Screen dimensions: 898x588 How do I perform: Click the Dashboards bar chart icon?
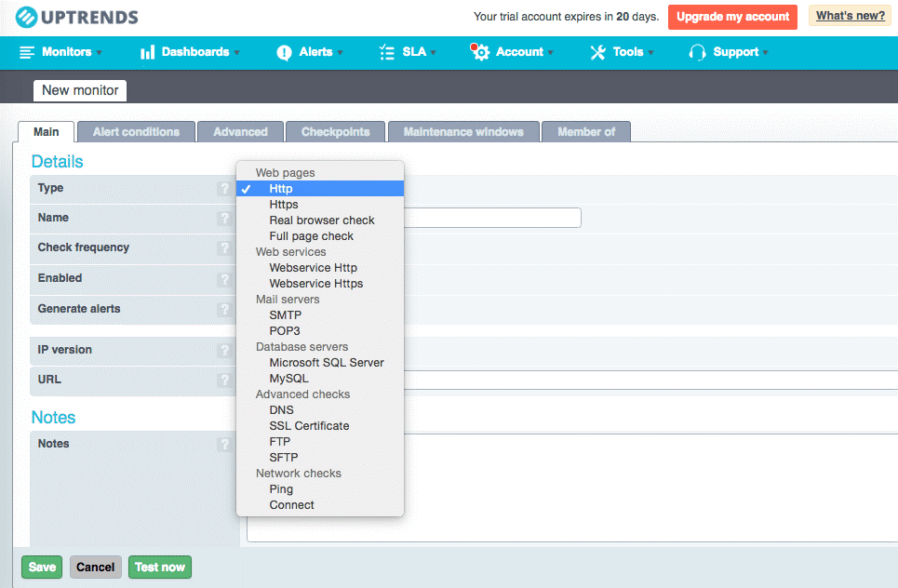click(147, 52)
